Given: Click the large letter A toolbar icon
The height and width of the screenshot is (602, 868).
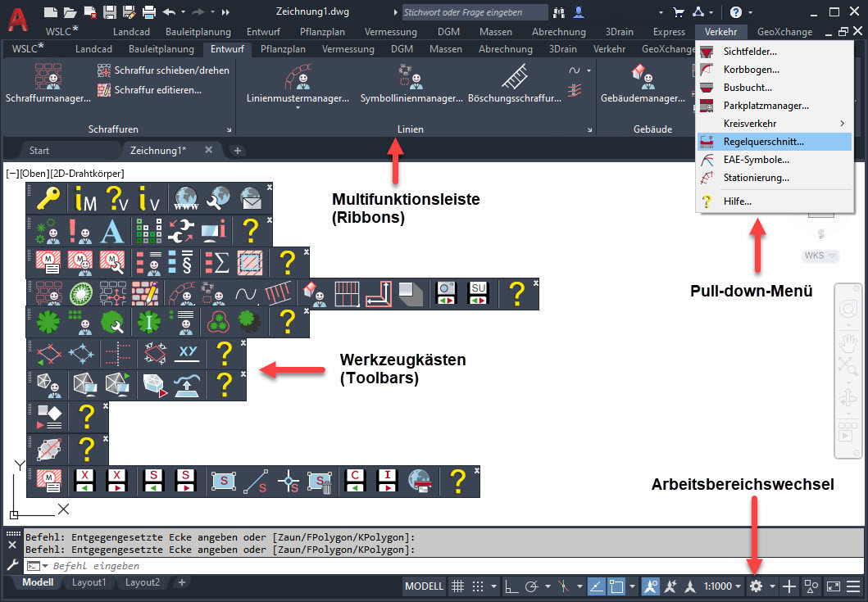Looking at the screenshot, I should click(x=111, y=232).
